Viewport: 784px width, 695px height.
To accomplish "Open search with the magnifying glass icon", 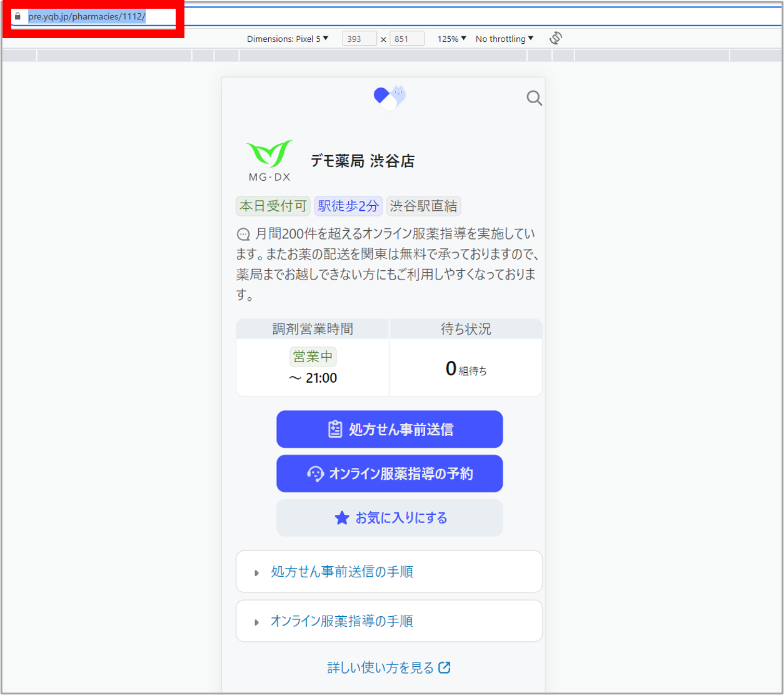I will [533, 98].
